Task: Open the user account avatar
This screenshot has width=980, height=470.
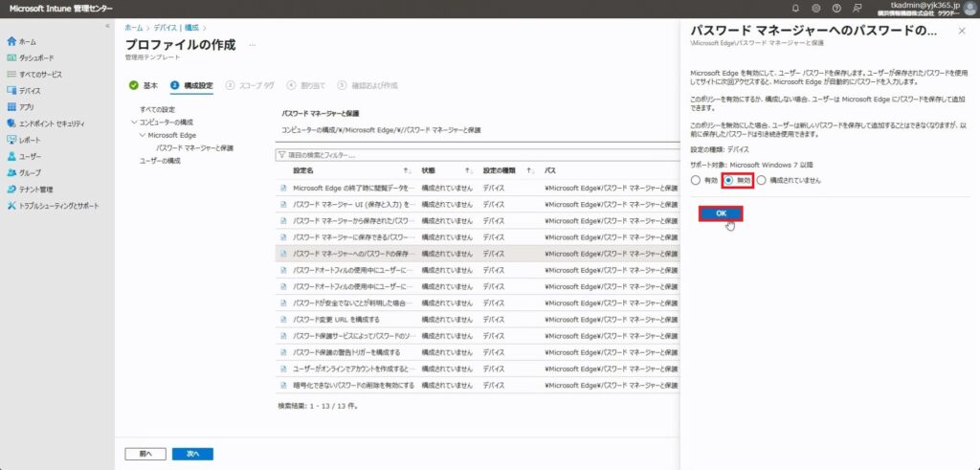Action: tap(969, 8)
